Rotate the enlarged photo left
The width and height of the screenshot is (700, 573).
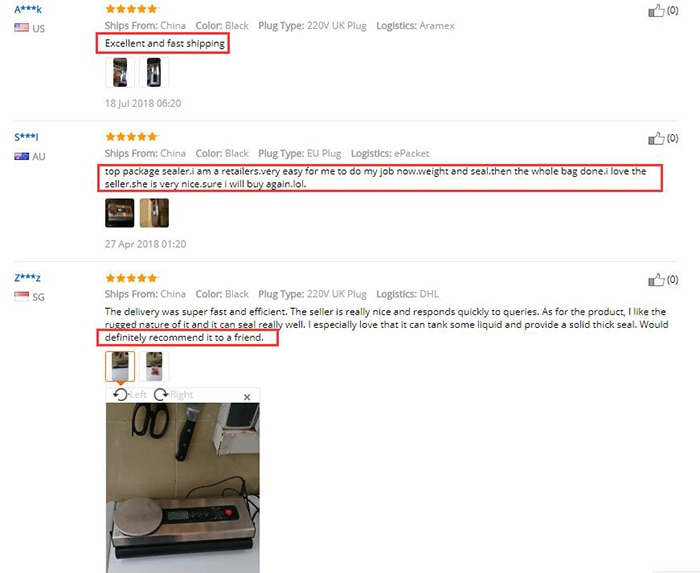click(129, 394)
